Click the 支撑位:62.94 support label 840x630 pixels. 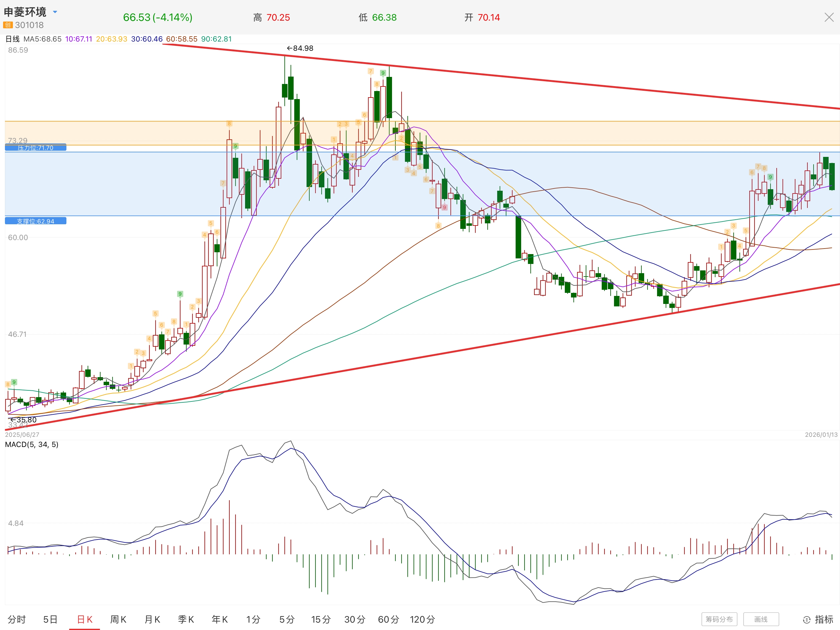tap(36, 221)
